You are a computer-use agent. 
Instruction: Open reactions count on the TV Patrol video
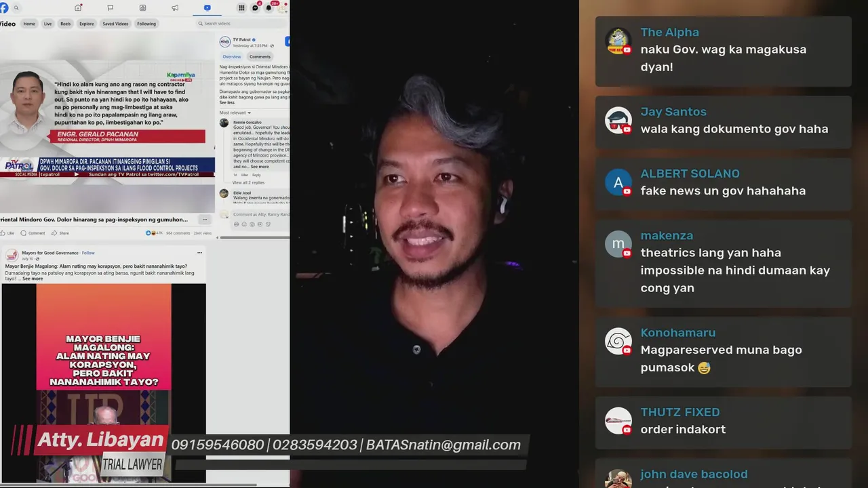[155, 233]
